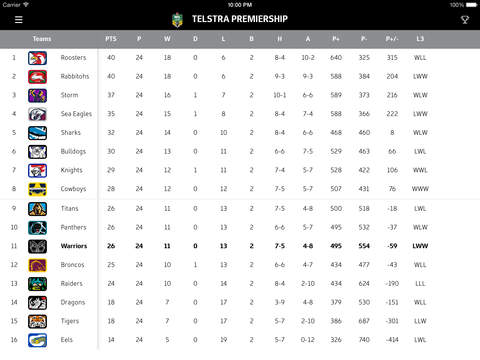Screen dimensions: 480x360
Task: Select the Broncos team logo
Action: pos(37,265)
